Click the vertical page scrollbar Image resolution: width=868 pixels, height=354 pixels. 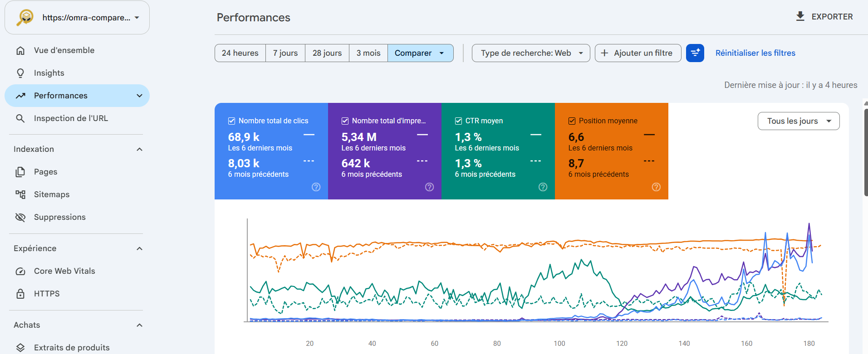pos(866,150)
